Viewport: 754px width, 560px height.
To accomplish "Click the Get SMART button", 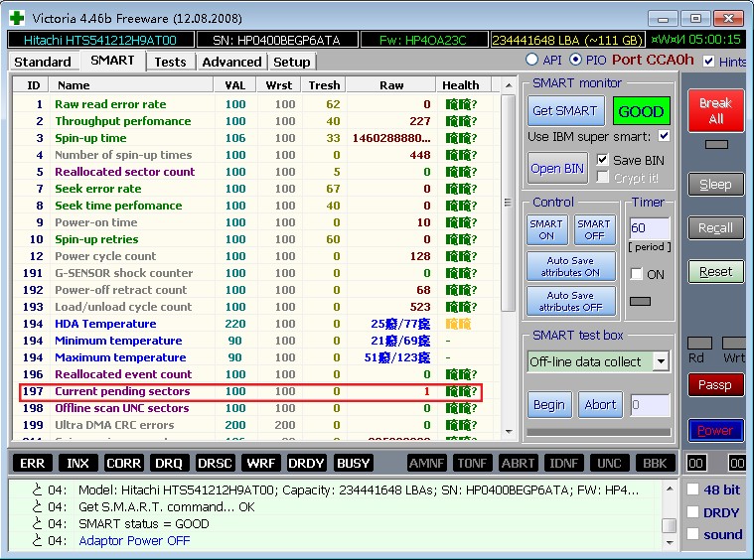I will point(565,111).
